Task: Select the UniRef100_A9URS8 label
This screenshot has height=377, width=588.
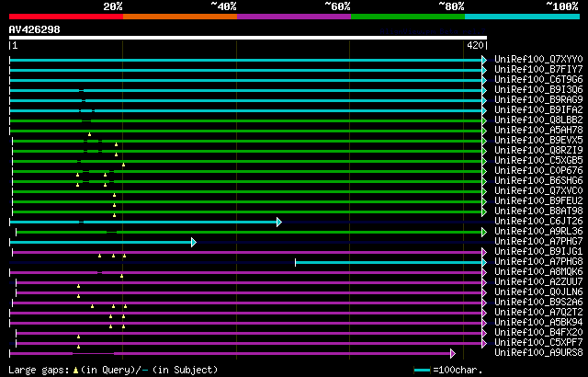Action: [538, 353]
